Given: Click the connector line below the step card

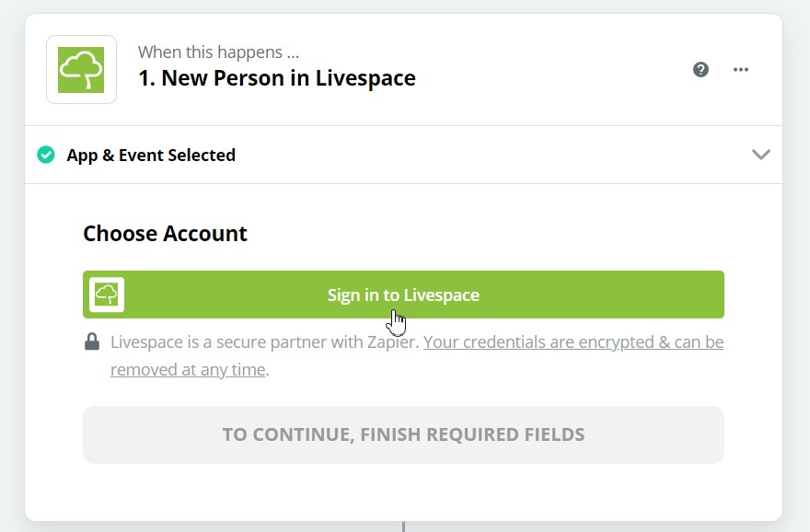Looking at the screenshot, I should (x=403, y=526).
